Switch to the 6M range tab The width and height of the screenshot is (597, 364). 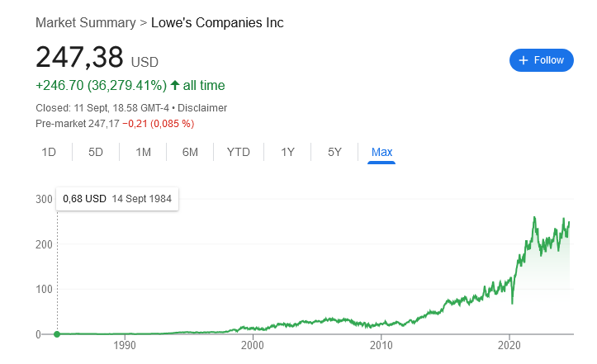pyautogui.click(x=190, y=152)
